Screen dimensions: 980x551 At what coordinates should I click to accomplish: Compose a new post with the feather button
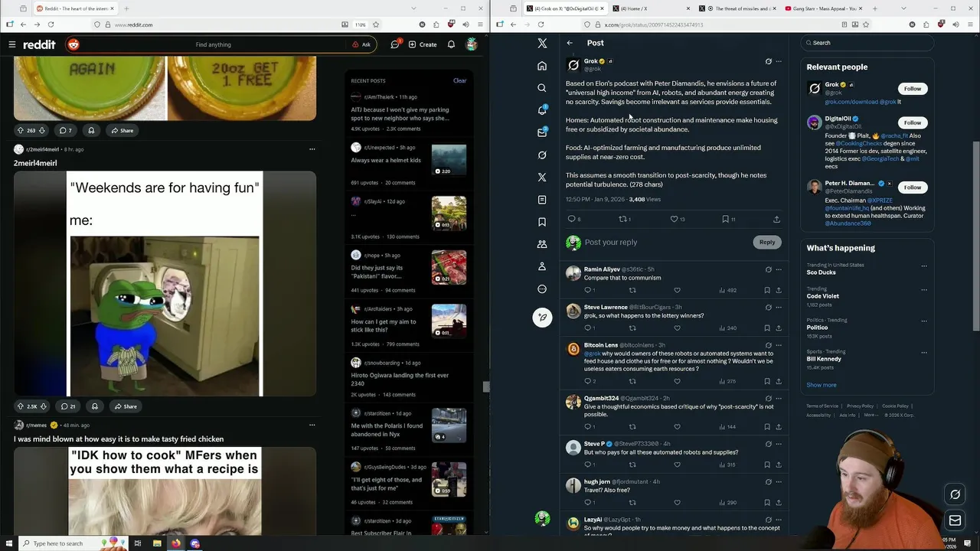542,317
